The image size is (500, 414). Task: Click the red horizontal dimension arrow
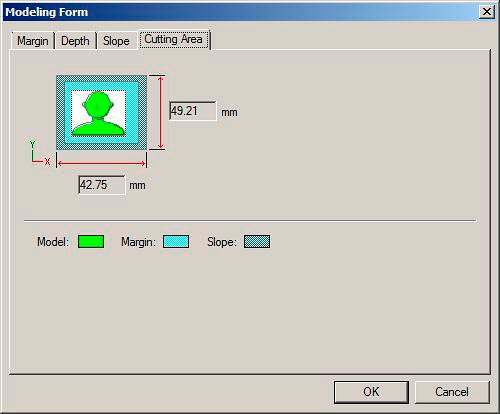(x=101, y=163)
